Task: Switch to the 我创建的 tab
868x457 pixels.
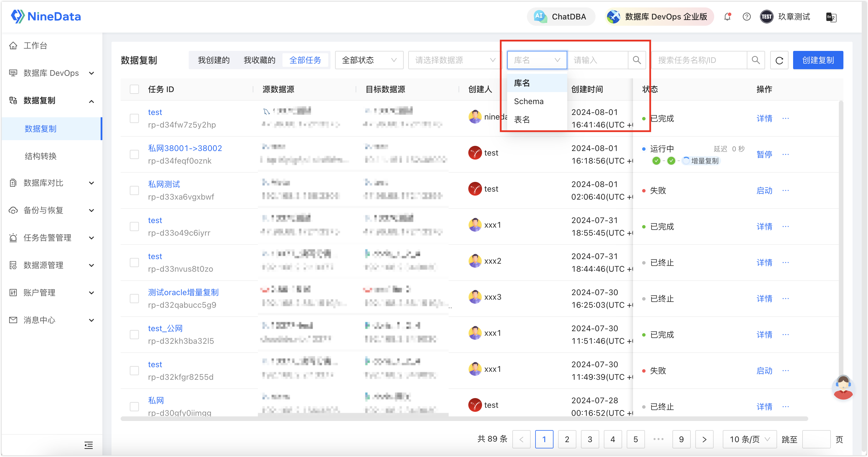Action: point(214,60)
